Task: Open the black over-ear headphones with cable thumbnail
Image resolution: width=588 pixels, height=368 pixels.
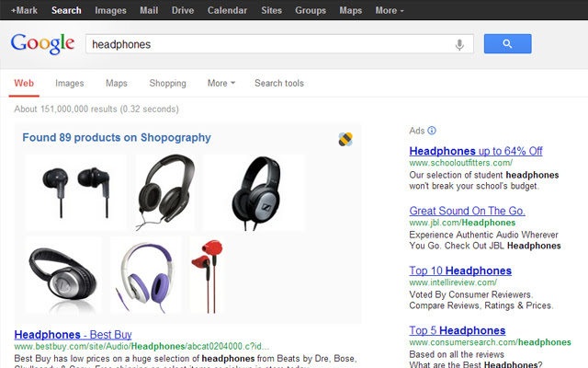Action: (x=165, y=192)
